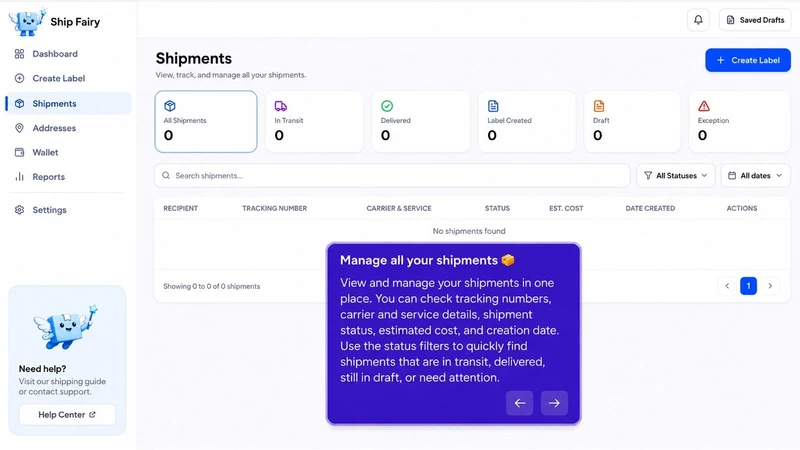Click the Label Created document icon
The image size is (800, 450).
(x=493, y=106)
